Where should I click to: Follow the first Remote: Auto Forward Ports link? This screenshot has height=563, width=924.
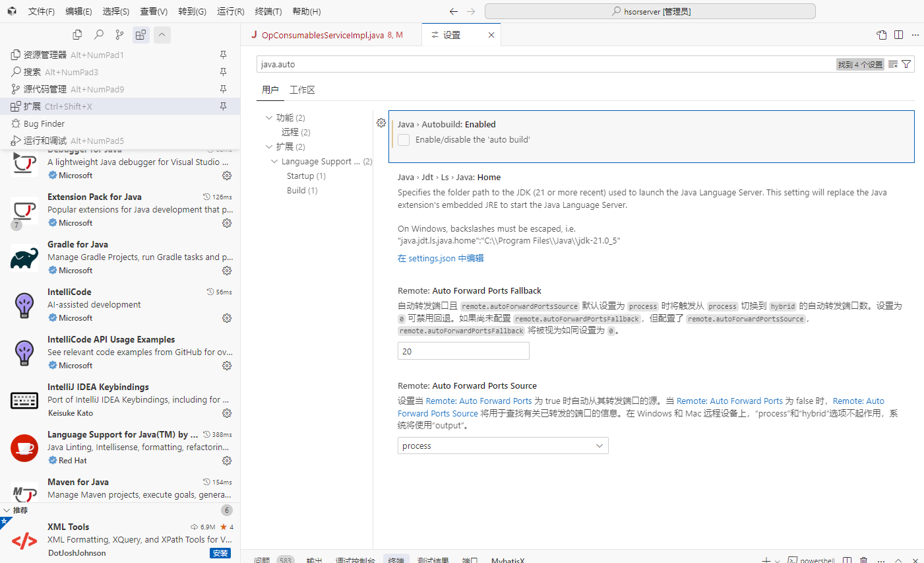pos(479,401)
